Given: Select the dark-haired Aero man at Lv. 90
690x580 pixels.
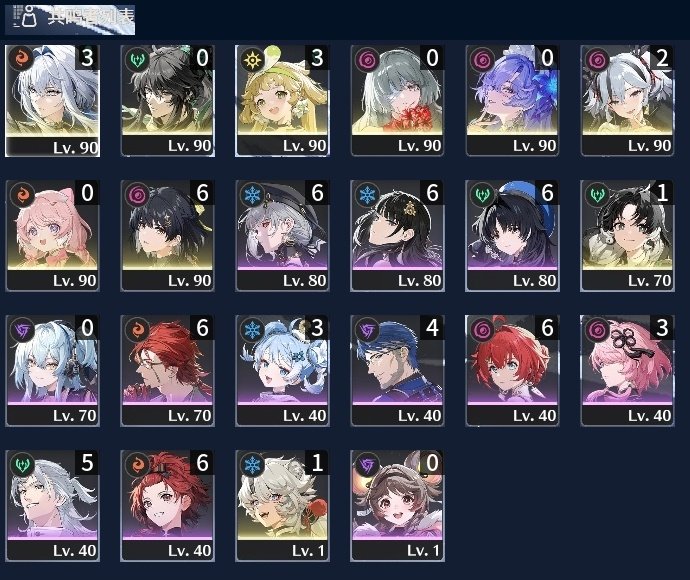Looking at the screenshot, I should pos(167,101).
